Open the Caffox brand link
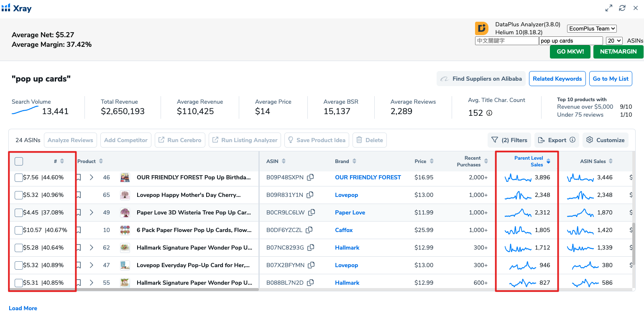This screenshot has height=324, width=644. coord(344,230)
